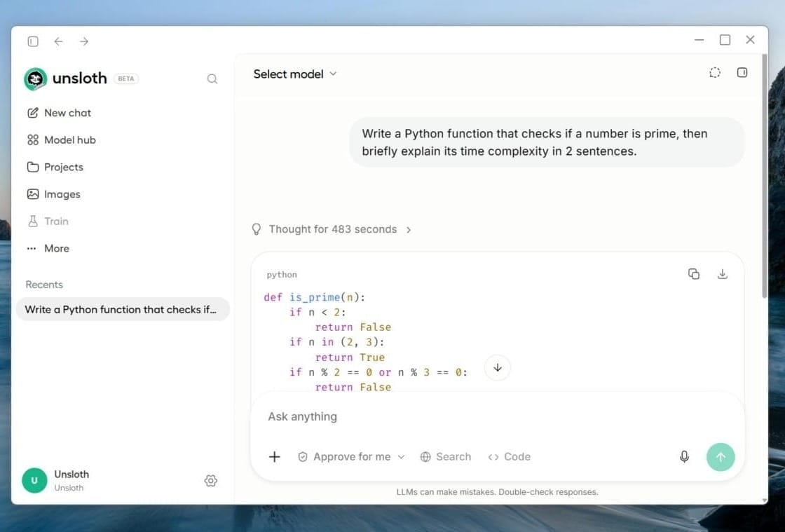The height and width of the screenshot is (532, 785).
Task: Activate microphone voice input
Action: [684, 456]
